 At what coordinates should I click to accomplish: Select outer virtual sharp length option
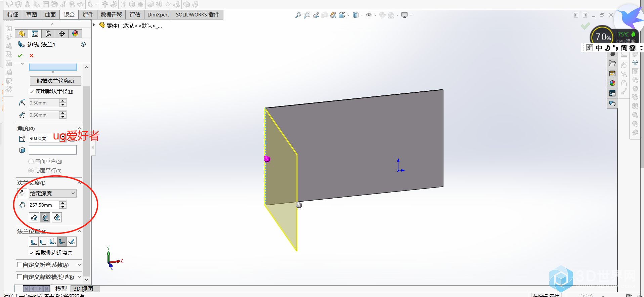pos(34,217)
